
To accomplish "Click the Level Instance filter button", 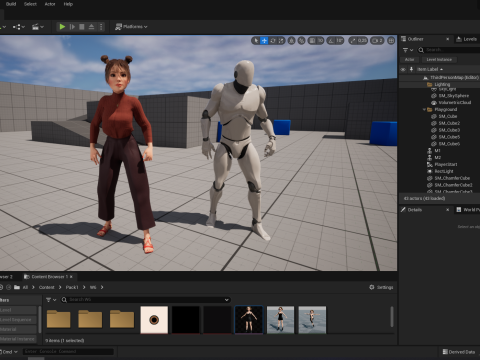I will 439,60.
